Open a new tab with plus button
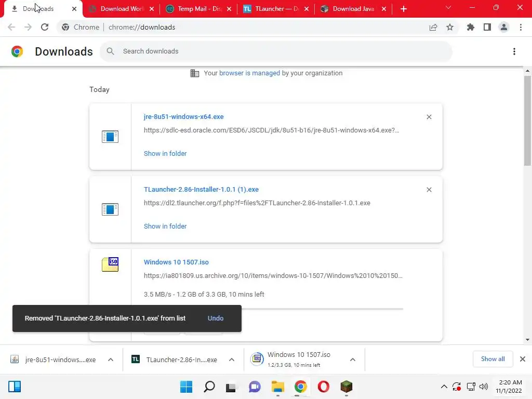The width and height of the screenshot is (532, 399). click(403, 9)
